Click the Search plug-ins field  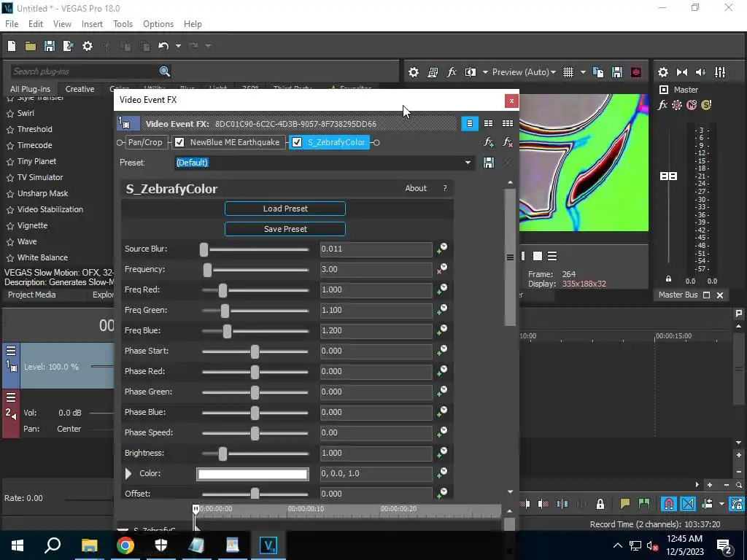pos(85,71)
